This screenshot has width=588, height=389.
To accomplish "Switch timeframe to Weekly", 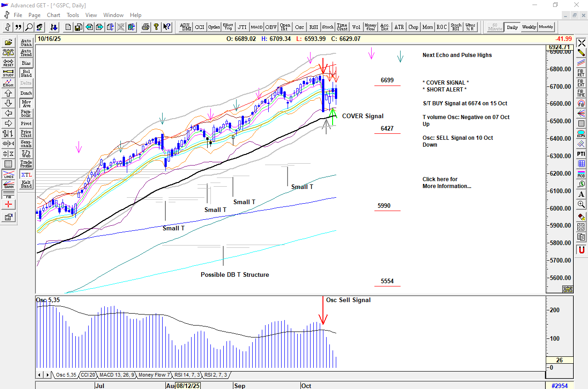I will pyautogui.click(x=529, y=27).
